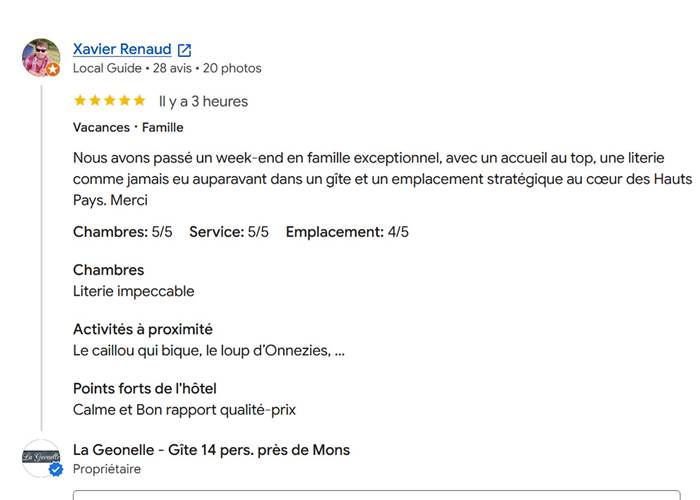Click the 'Emplacement: 4/5' rating

click(x=347, y=232)
